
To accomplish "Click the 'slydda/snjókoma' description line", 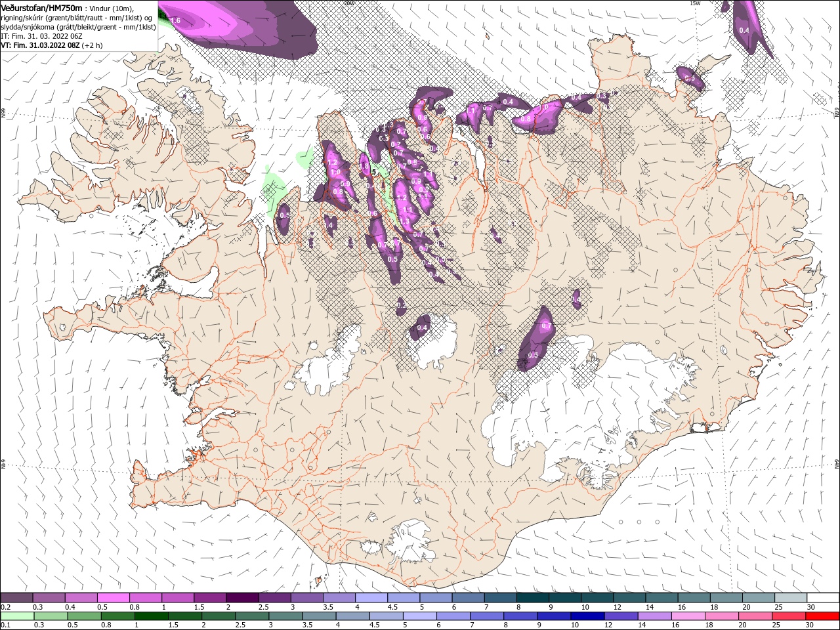I will tap(78, 27).
